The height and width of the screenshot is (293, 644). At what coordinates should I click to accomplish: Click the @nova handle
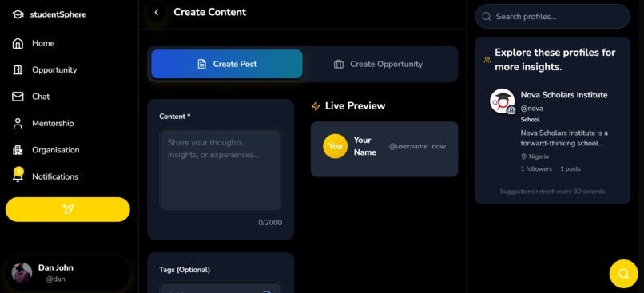coord(532,109)
